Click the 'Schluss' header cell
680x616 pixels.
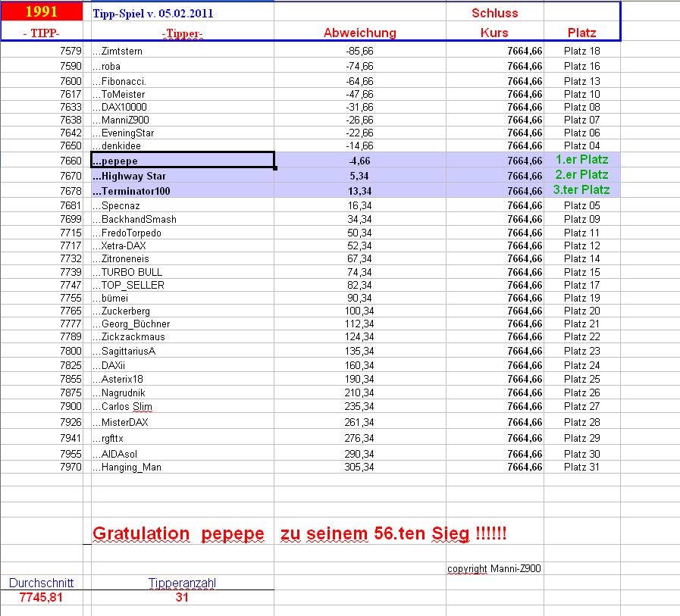pyautogui.click(x=495, y=13)
